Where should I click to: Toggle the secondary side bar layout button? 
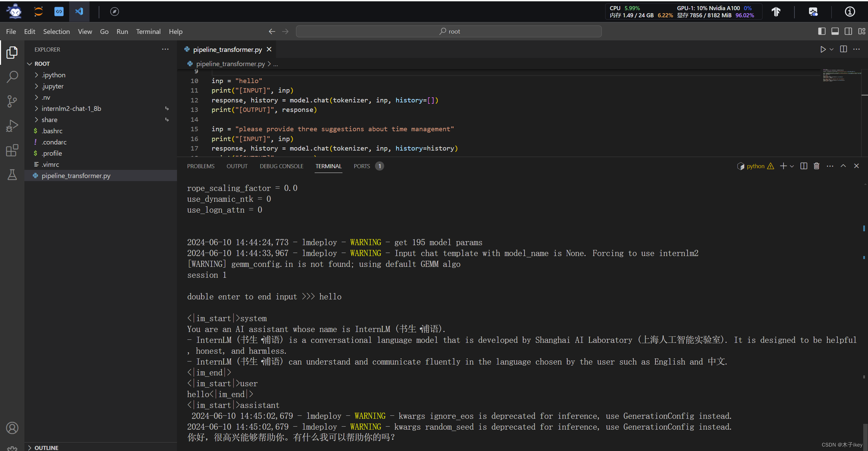848,32
